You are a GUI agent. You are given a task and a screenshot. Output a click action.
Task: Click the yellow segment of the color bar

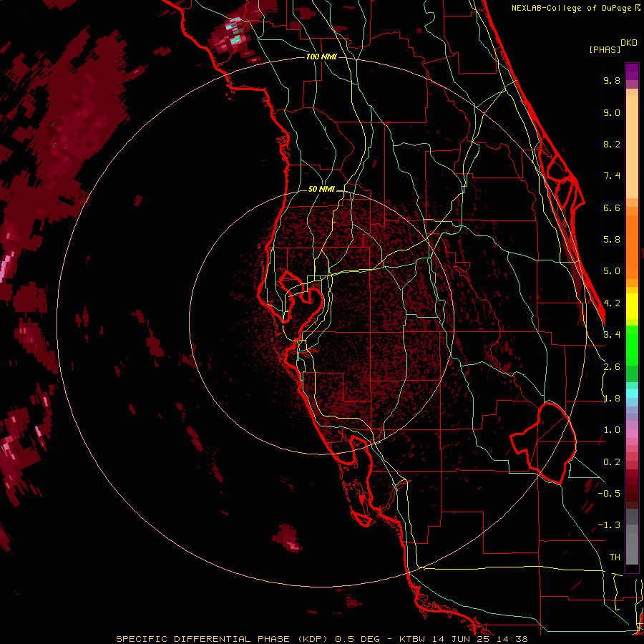[632, 306]
